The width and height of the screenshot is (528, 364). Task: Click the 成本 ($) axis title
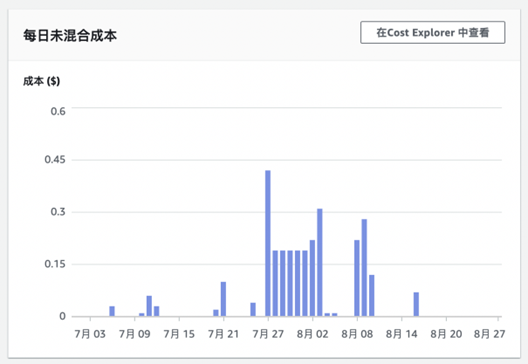(x=41, y=81)
